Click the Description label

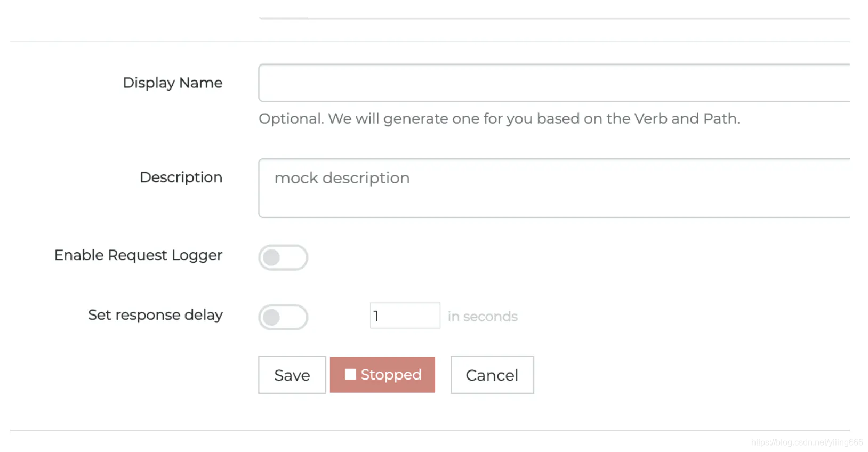[181, 177]
